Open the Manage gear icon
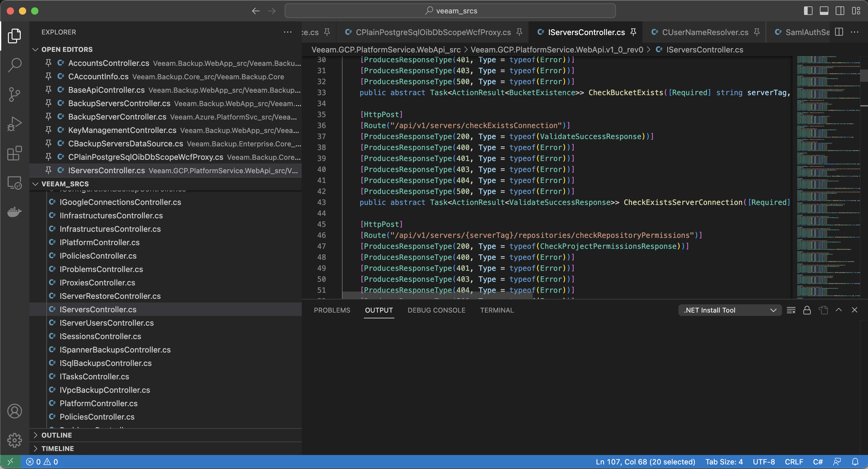This screenshot has height=469, width=868. pos(15,440)
